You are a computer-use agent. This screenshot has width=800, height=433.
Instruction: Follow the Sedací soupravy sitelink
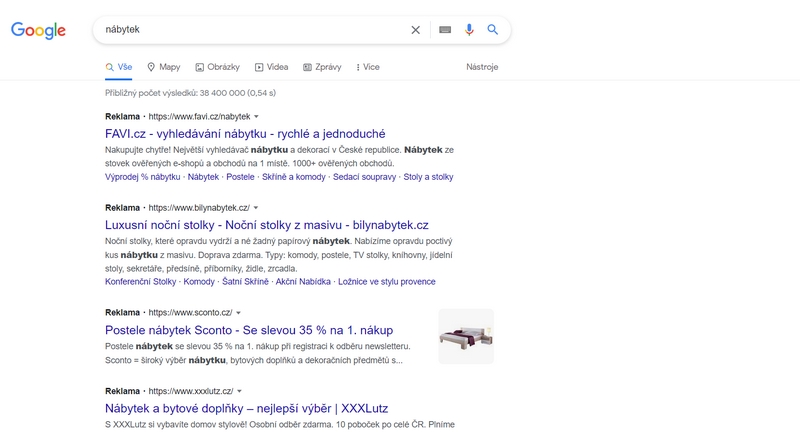364,177
